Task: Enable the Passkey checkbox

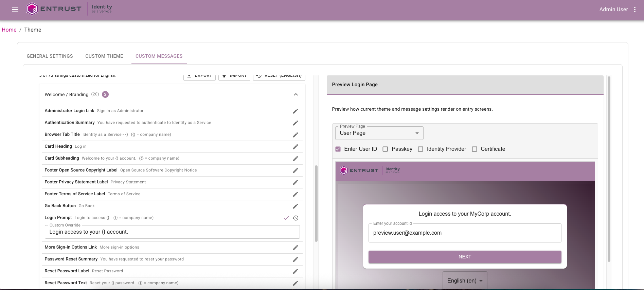Action: (385, 149)
